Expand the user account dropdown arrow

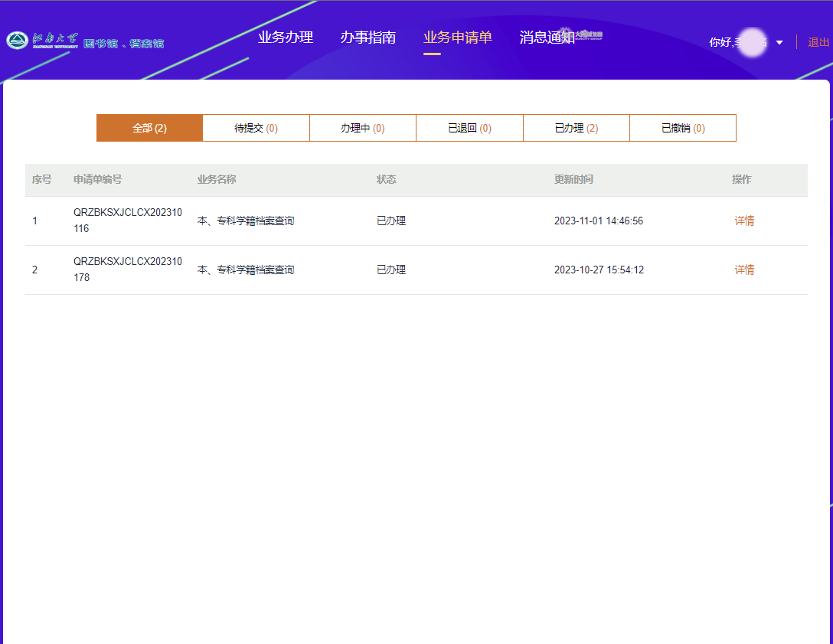coord(779,43)
